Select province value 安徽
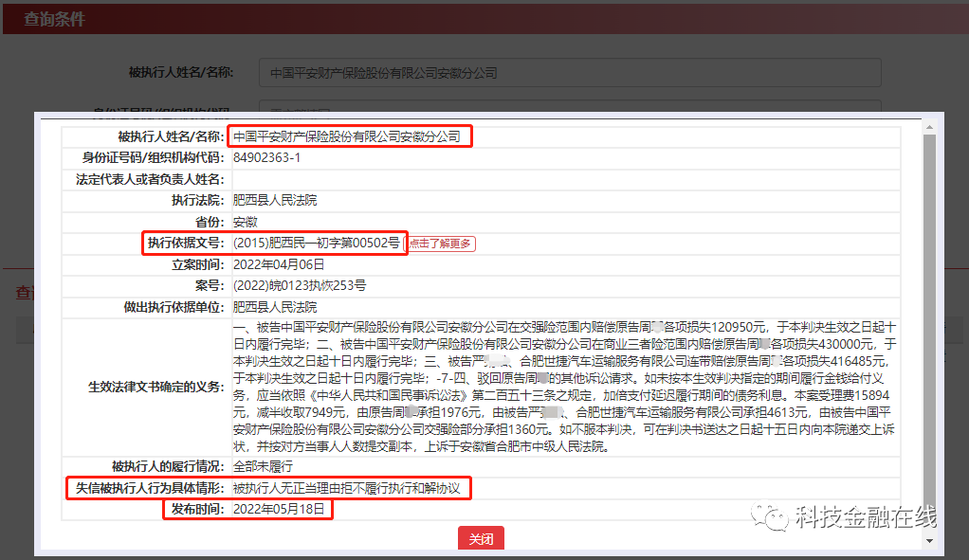The height and width of the screenshot is (560, 969). 245,222
